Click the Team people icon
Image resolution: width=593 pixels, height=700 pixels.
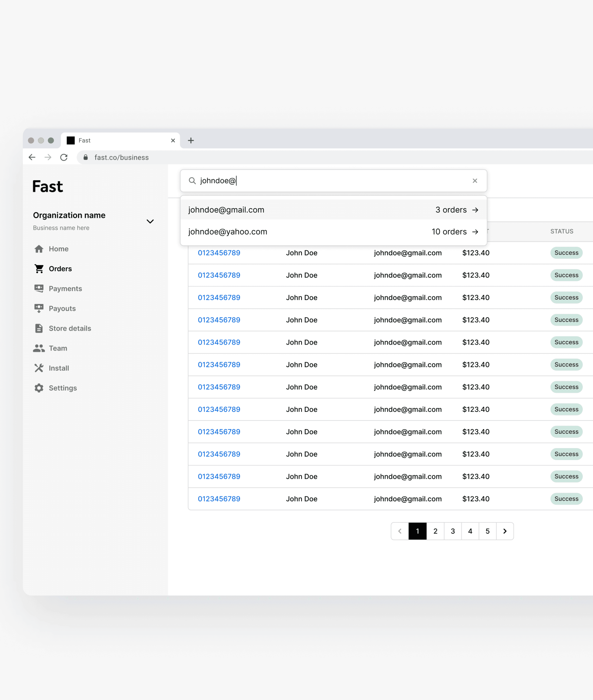tap(39, 348)
